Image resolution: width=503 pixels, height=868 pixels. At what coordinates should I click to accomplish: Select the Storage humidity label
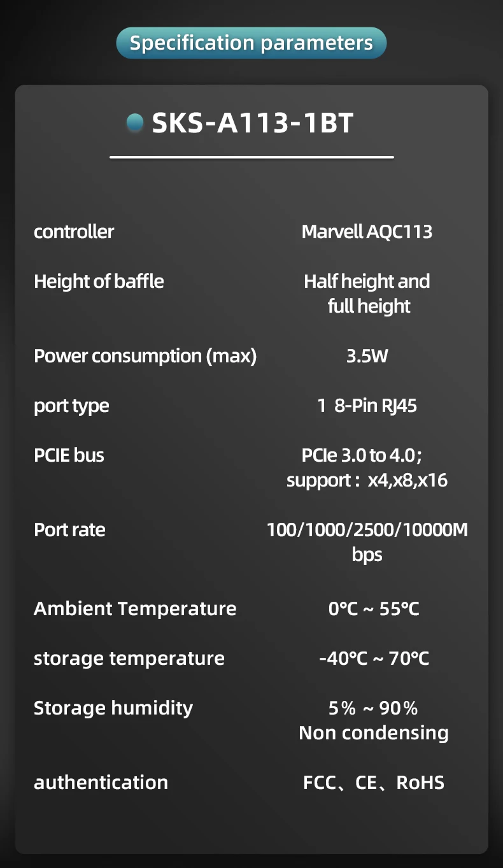click(x=113, y=708)
